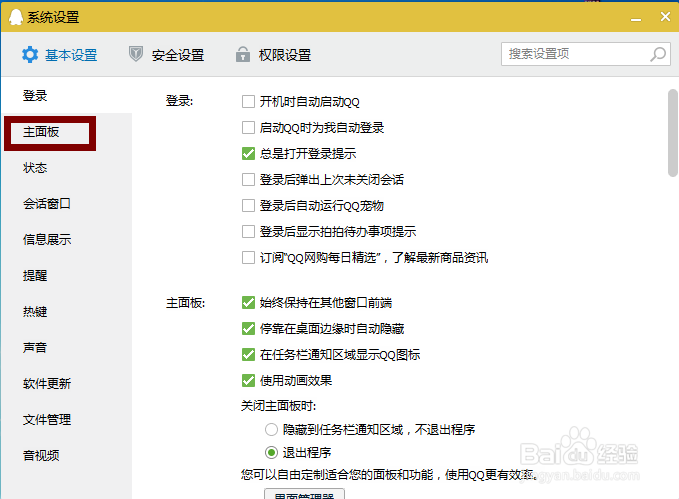Uncheck 使用动画效果
679x499 pixels.
pos(248,381)
